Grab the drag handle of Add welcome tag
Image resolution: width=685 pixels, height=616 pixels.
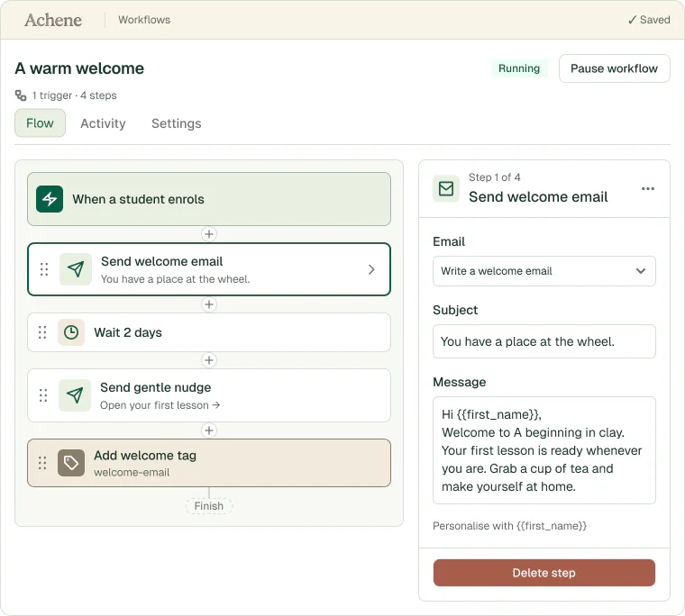point(42,463)
